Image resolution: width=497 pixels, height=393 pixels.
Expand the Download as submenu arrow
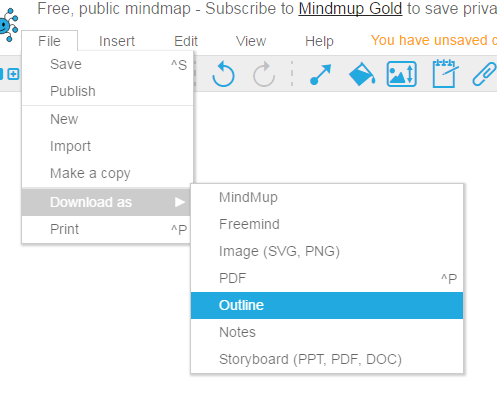click(180, 202)
